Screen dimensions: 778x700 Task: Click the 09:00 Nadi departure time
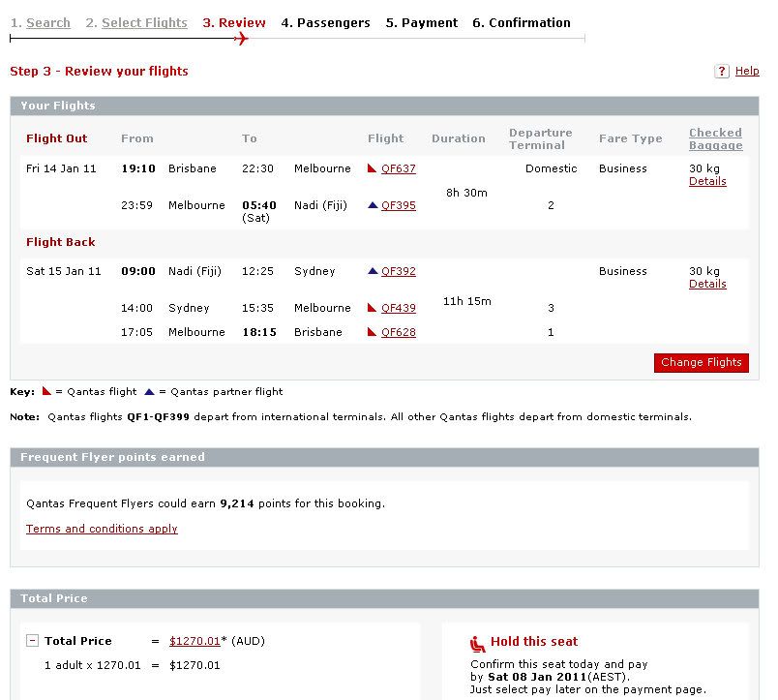[138, 271]
